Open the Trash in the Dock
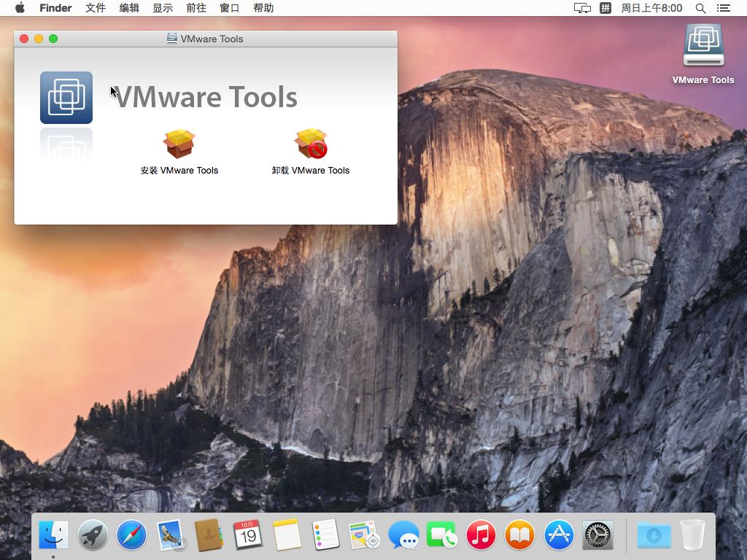Screen dimensions: 747x560 click(x=692, y=536)
